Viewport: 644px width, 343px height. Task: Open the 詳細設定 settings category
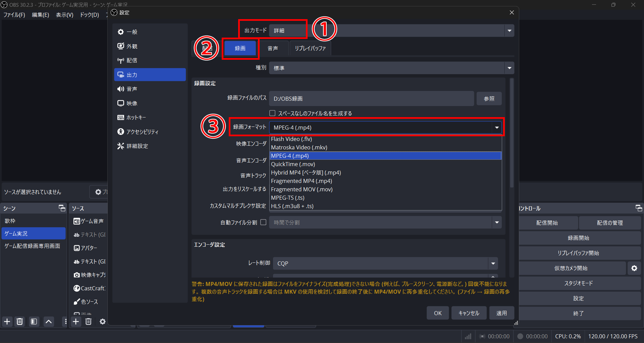(150, 146)
